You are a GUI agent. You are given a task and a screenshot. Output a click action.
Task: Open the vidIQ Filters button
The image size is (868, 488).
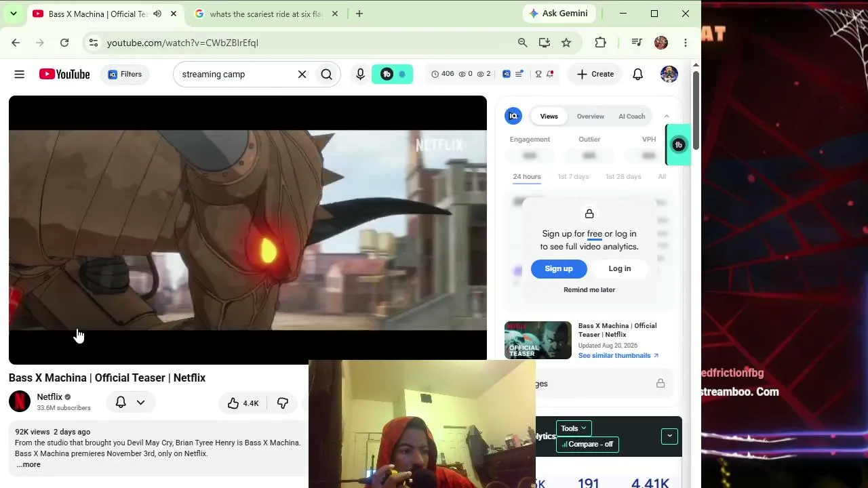click(x=125, y=75)
